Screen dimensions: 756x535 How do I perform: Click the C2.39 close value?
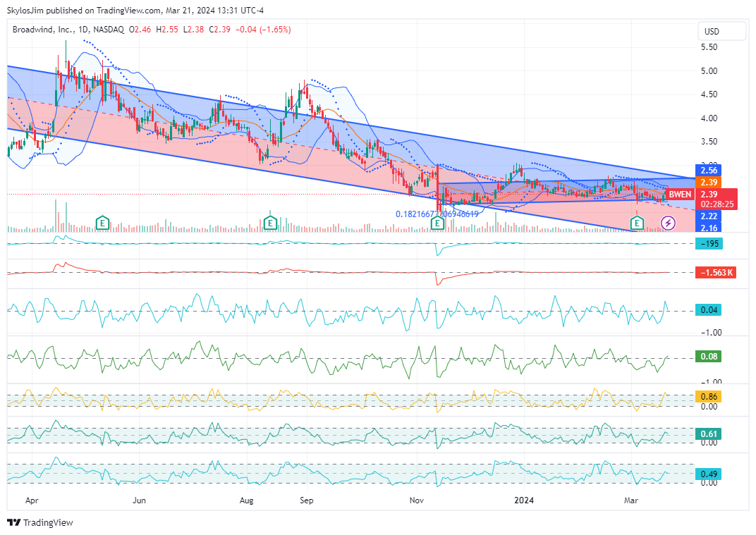pos(219,30)
